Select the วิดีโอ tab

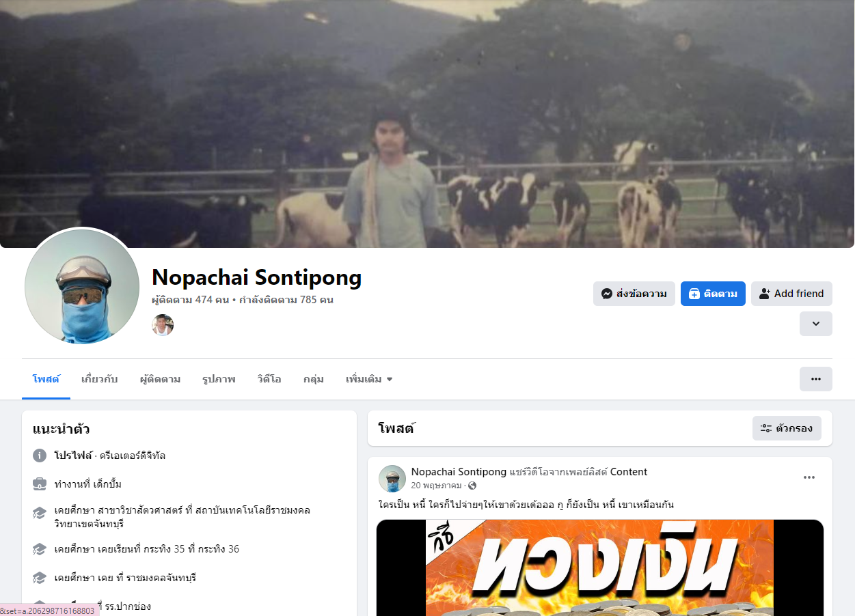269,379
